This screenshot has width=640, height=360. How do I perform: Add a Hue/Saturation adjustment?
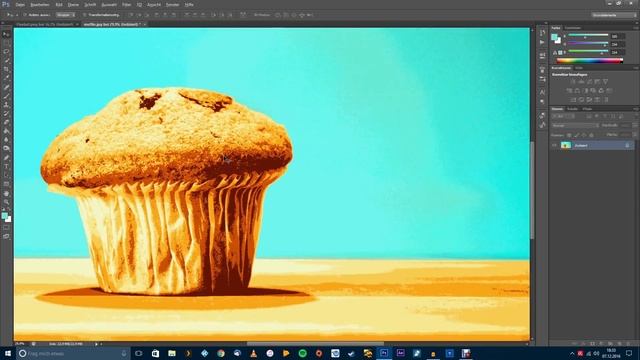tap(569, 91)
